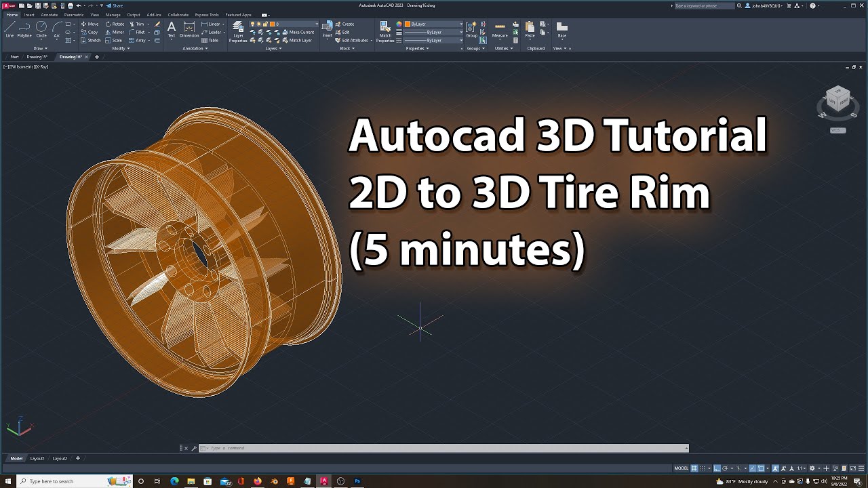Switch to the Layout1 tab

pyautogui.click(x=37, y=458)
